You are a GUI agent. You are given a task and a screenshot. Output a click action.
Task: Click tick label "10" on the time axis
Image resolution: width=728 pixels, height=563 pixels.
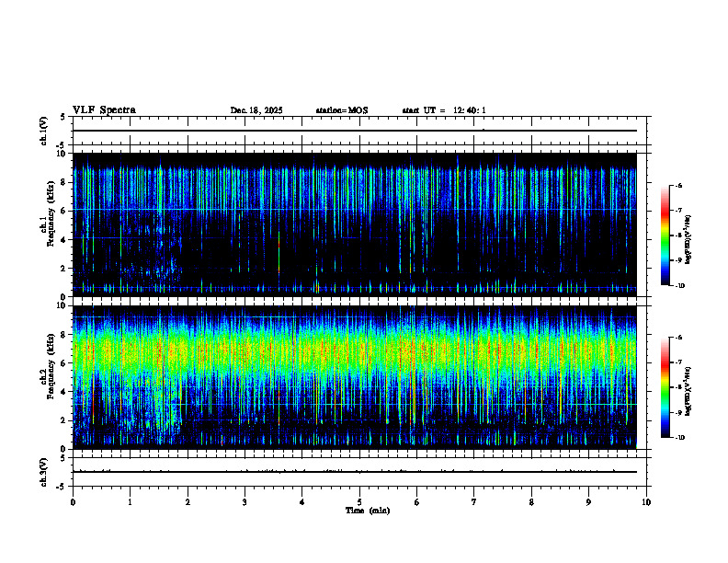pos(646,502)
